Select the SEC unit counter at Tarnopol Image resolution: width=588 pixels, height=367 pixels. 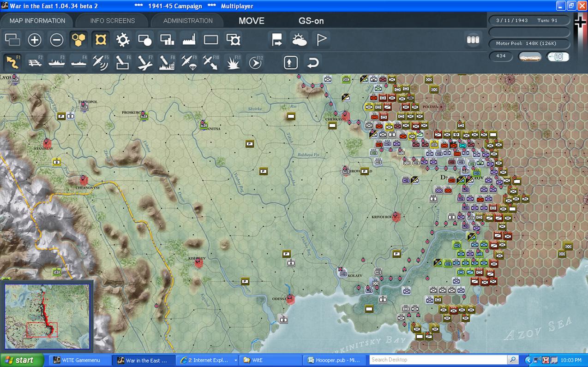(84, 107)
